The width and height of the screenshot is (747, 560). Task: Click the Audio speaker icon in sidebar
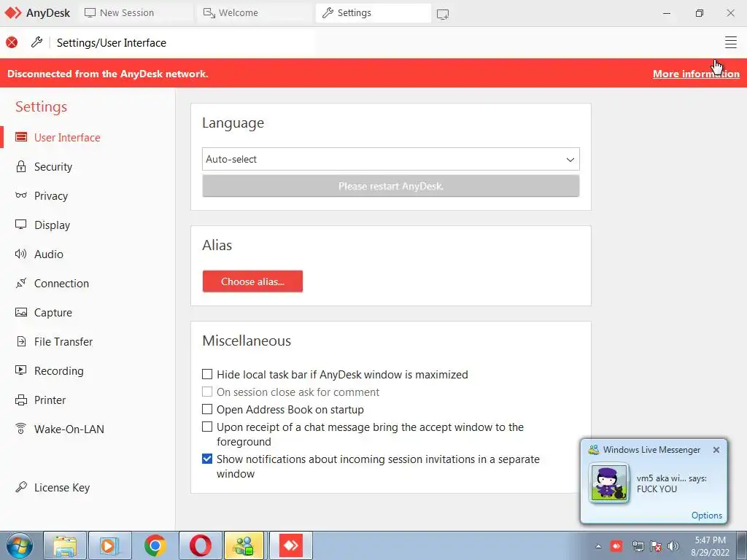[21, 254]
